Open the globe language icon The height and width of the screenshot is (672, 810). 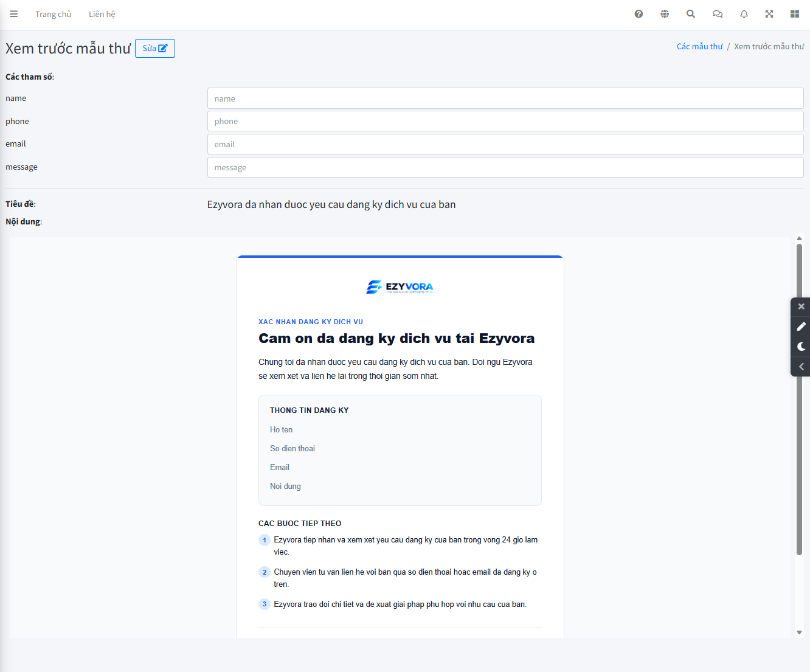pos(665,14)
